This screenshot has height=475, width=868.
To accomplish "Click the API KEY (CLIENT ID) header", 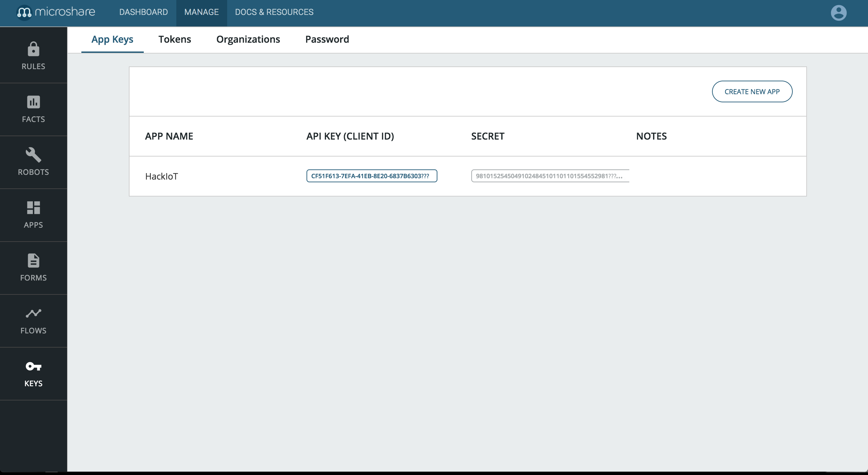I will pyautogui.click(x=350, y=136).
